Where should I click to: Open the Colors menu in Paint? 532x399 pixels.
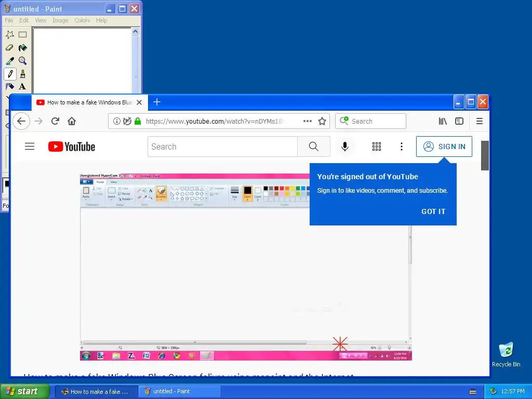pos(82,20)
